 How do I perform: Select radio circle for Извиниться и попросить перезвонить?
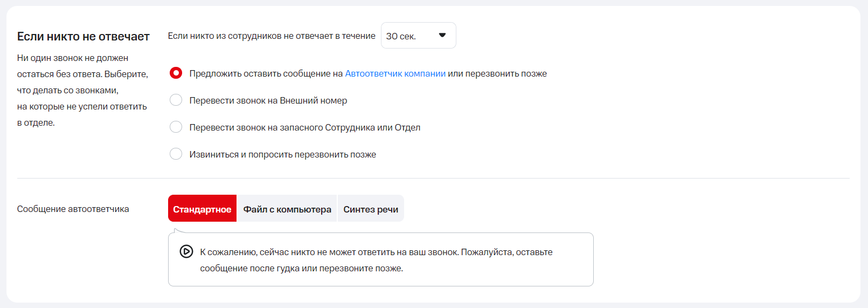click(176, 154)
